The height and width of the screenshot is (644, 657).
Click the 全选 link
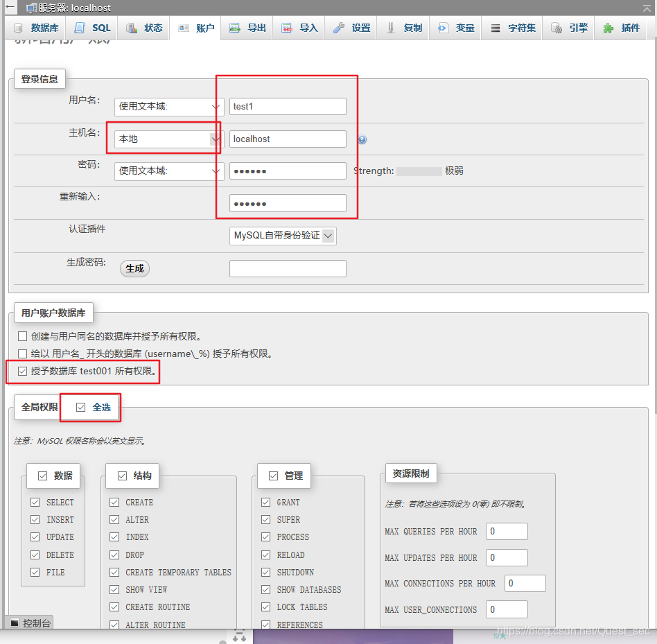coord(101,408)
